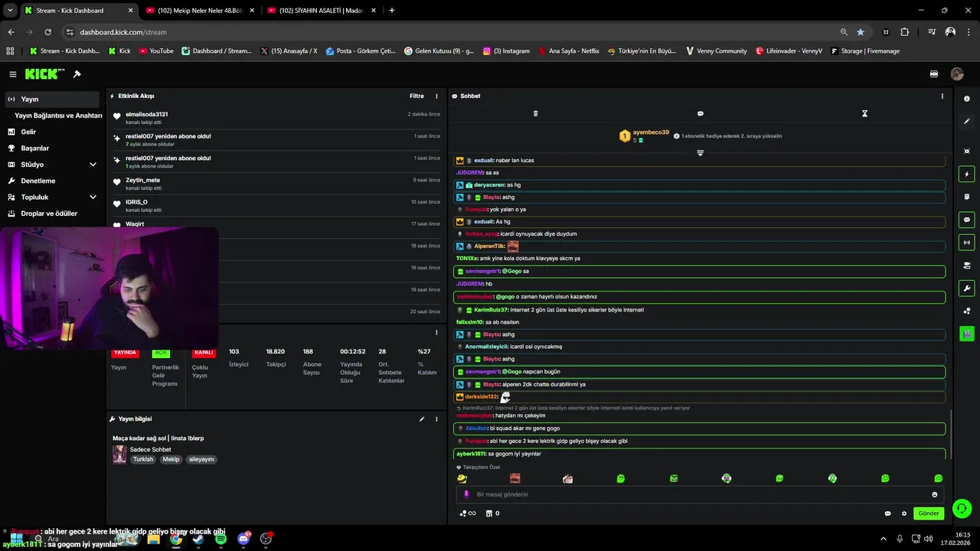This screenshot has width=980, height=551.
Task: Open emoji picker in message box
Action: point(935,494)
